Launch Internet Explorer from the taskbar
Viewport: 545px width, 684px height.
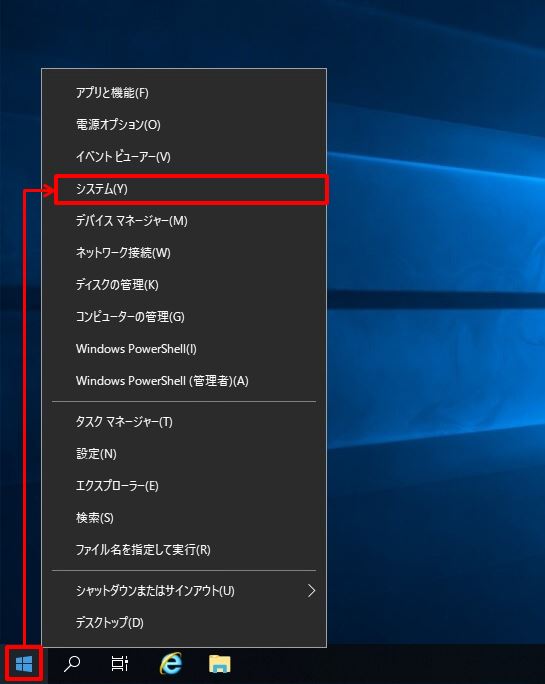[x=171, y=664]
